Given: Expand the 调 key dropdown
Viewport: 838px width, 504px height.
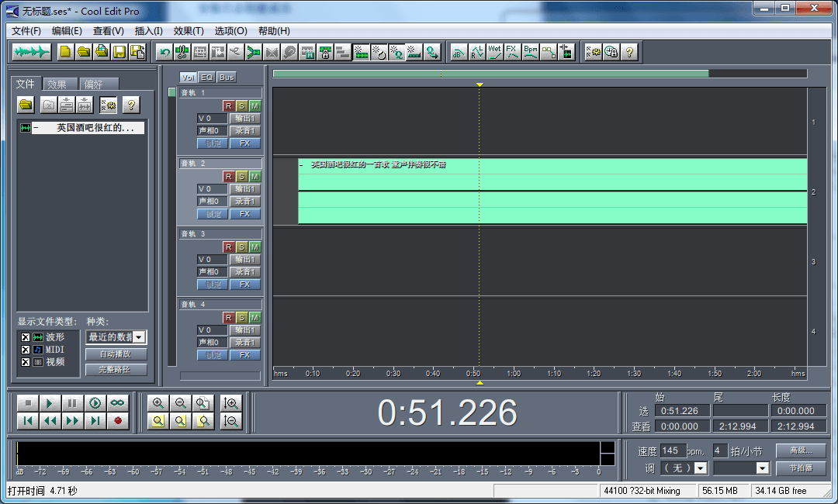Looking at the screenshot, I should tap(701, 468).
